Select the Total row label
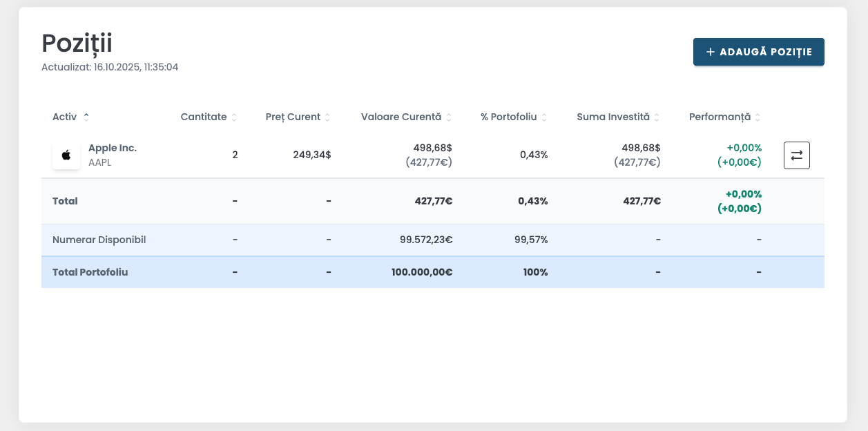This screenshot has height=431, width=868. pos(65,201)
